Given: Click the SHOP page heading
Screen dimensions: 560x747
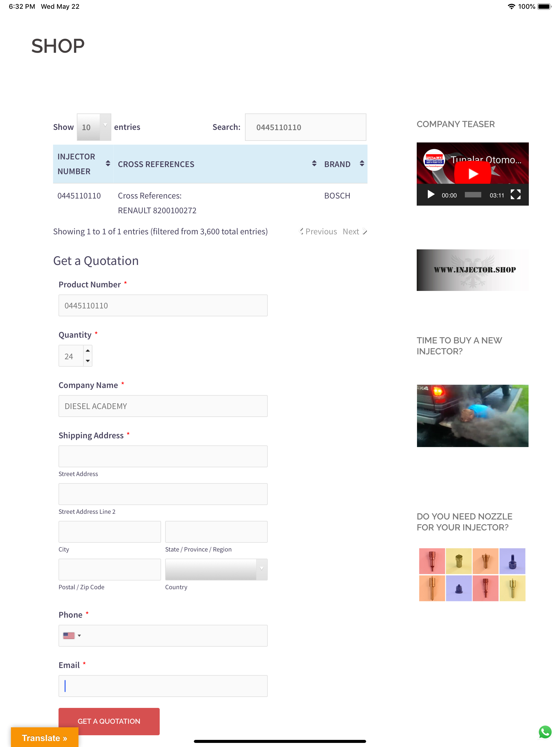Looking at the screenshot, I should [58, 46].
